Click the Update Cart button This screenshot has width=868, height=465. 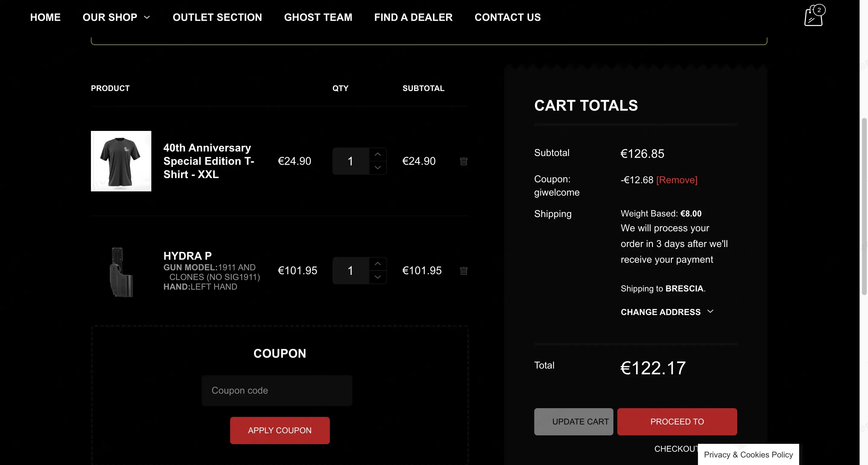(574, 421)
